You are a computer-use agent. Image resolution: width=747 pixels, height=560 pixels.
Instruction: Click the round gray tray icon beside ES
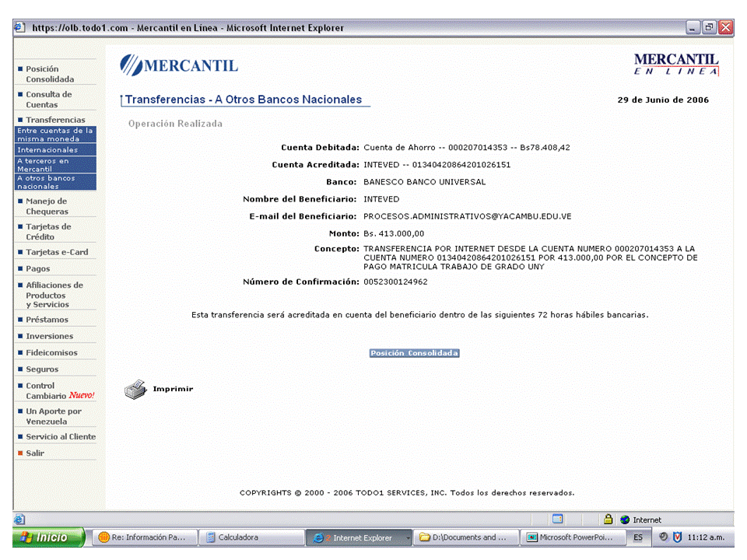[x=663, y=537]
